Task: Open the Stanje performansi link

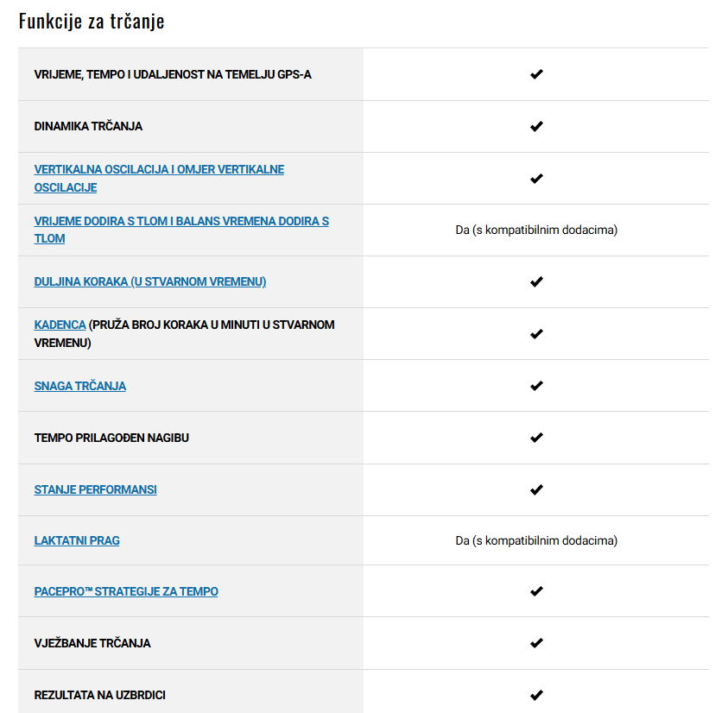Action: [x=95, y=489]
